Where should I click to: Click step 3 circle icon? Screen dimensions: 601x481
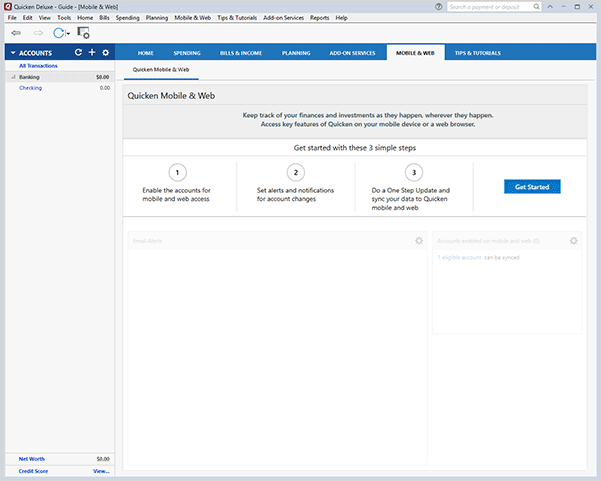click(414, 172)
